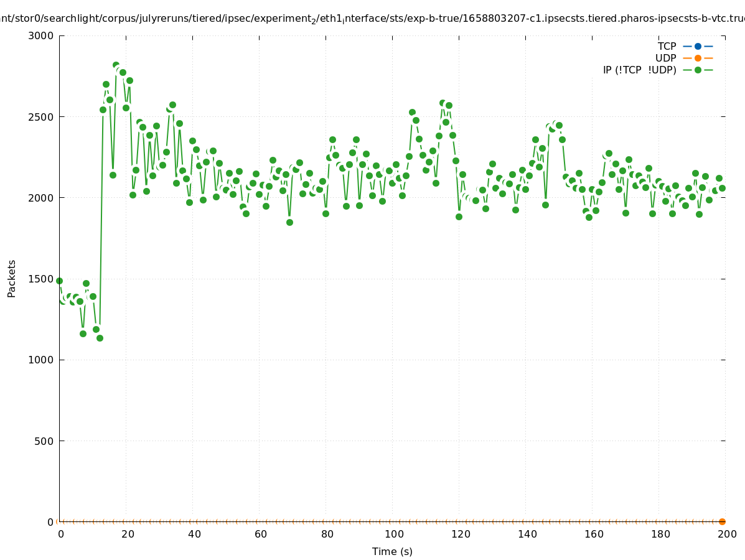Click the orange UDP legend marker
The image size is (745, 560).
coord(698,58)
